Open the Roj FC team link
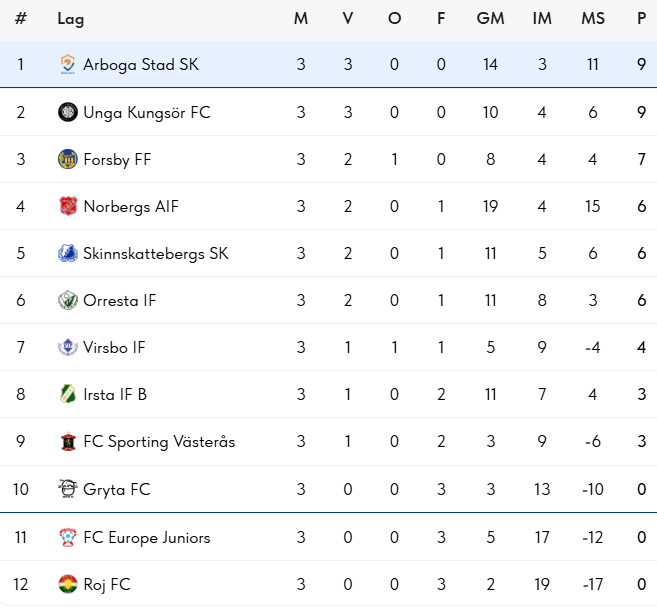This screenshot has width=657, height=608. coord(107,585)
